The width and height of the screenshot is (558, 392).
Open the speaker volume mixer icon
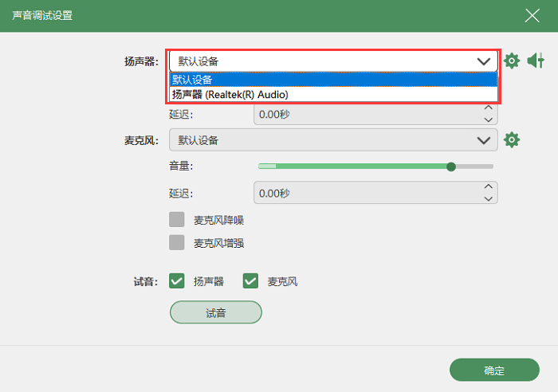(x=536, y=61)
